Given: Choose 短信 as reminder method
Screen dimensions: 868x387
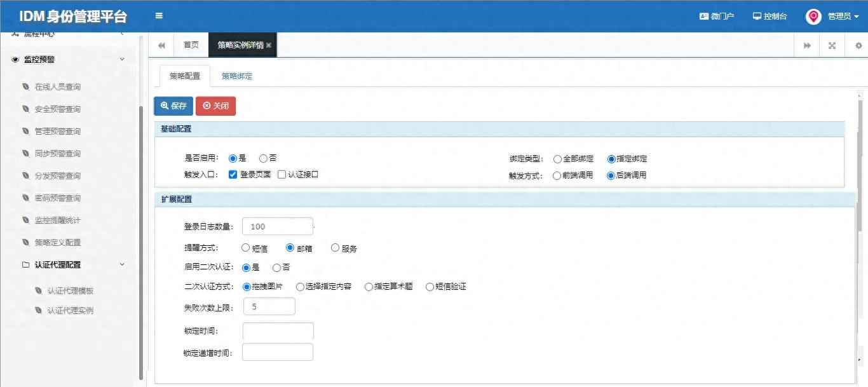Looking at the screenshot, I should [246, 248].
